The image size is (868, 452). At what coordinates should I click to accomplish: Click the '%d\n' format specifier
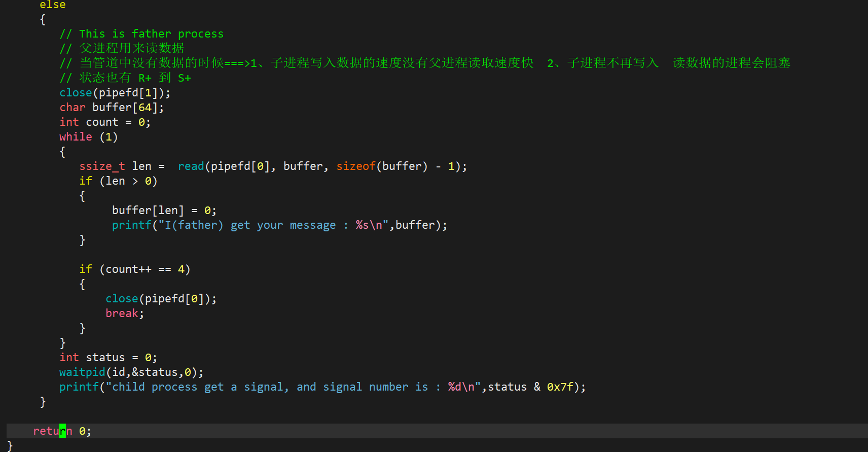coord(461,387)
